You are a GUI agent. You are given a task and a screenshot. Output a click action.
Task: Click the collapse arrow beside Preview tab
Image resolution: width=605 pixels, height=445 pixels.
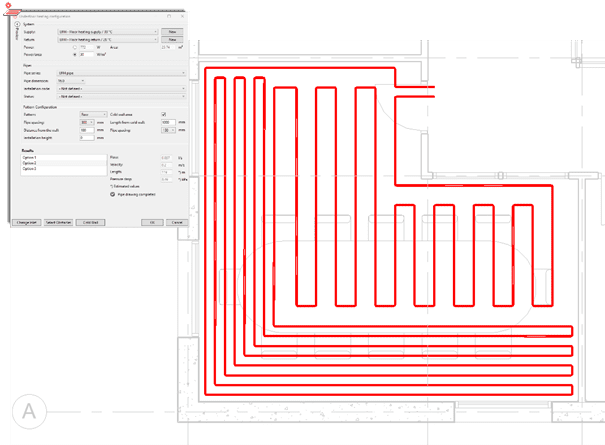pyautogui.click(x=17, y=24)
